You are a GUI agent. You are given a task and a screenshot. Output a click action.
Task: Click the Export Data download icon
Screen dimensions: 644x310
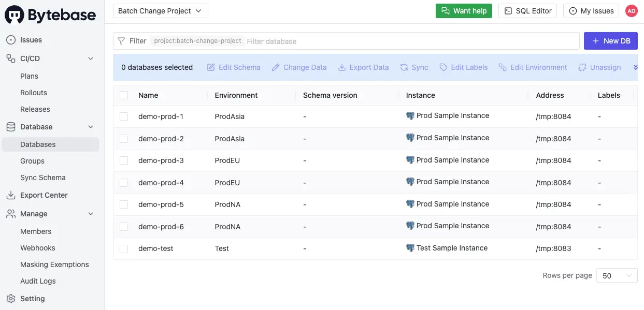point(342,67)
